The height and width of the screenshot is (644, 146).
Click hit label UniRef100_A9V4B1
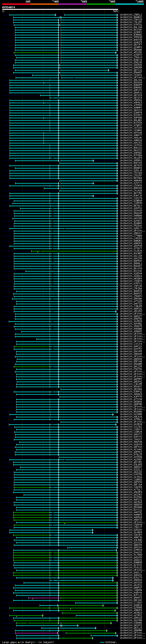(x=131, y=324)
